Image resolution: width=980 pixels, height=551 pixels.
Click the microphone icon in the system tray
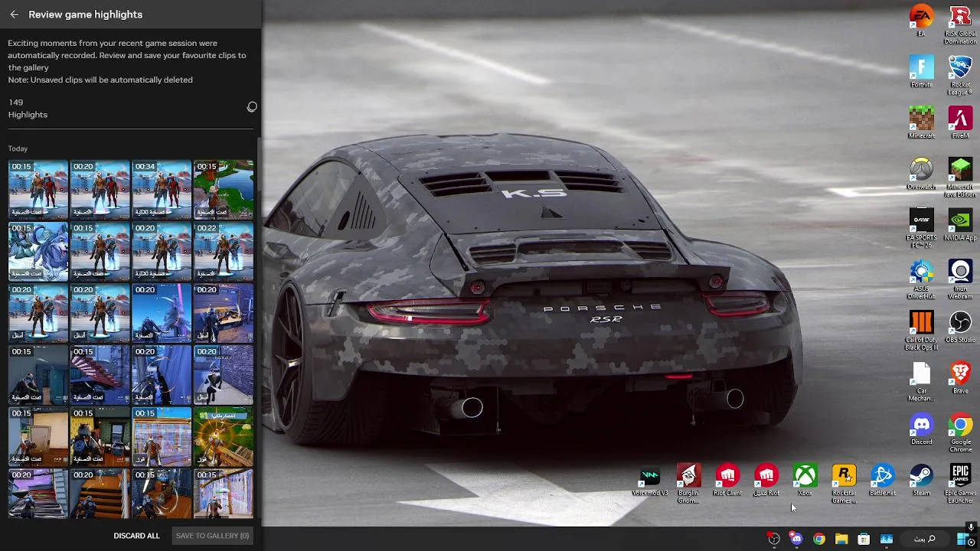(971, 527)
